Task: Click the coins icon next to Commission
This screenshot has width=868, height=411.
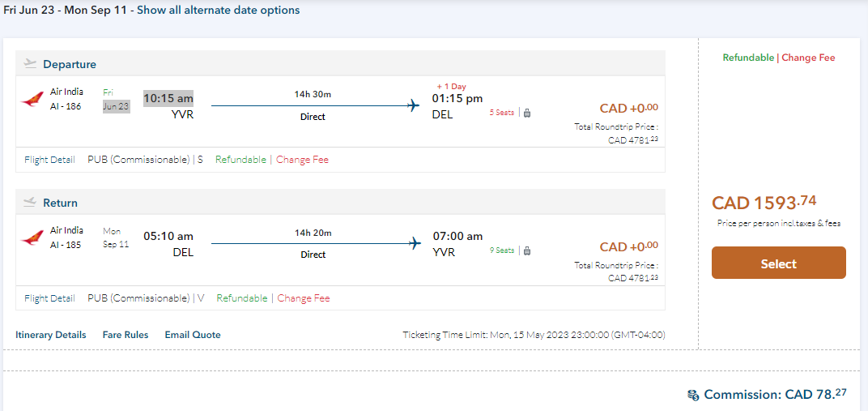Action: (692, 396)
